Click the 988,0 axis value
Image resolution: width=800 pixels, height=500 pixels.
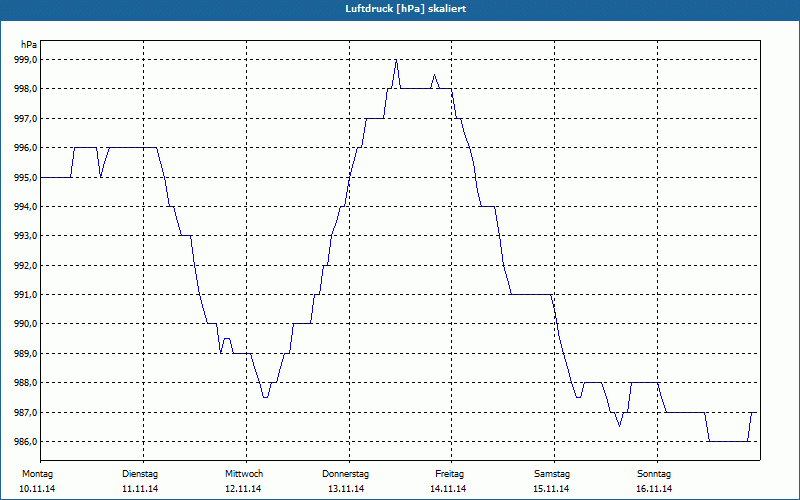[x=26, y=383]
